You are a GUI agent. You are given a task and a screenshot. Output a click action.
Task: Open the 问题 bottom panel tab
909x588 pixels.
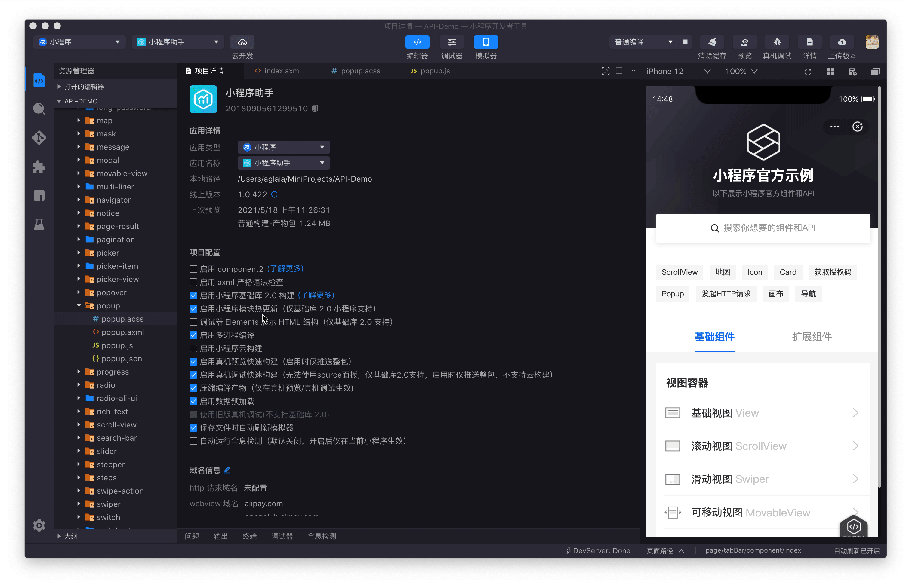tap(192, 536)
